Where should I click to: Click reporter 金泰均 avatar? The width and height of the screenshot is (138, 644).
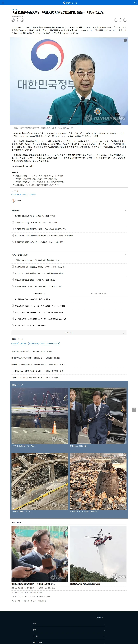click(x=14, y=200)
